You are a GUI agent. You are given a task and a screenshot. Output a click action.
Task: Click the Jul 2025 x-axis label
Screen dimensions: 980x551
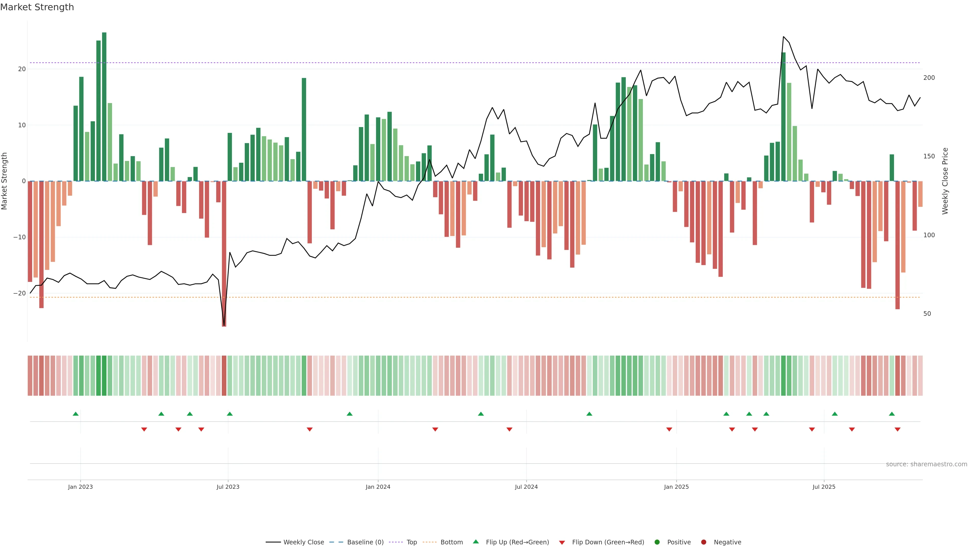[x=824, y=487]
